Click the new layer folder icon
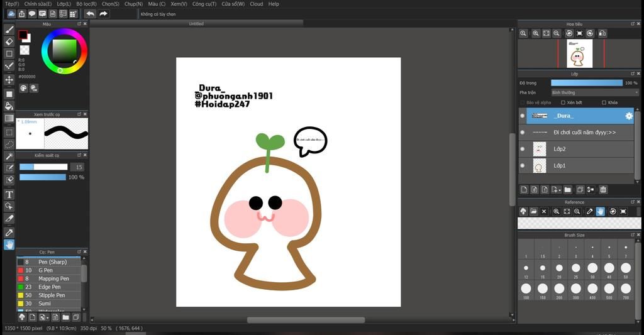This screenshot has height=335, width=644. click(x=568, y=189)
